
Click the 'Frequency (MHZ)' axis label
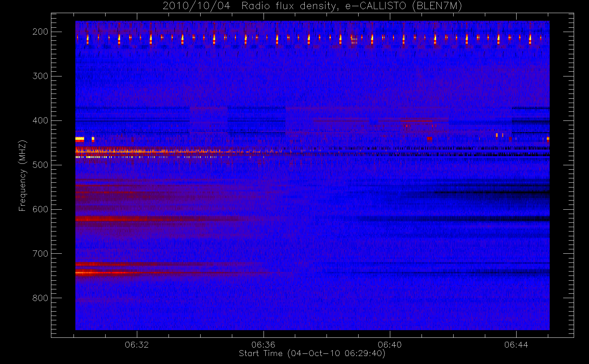[x=23, y=175]
